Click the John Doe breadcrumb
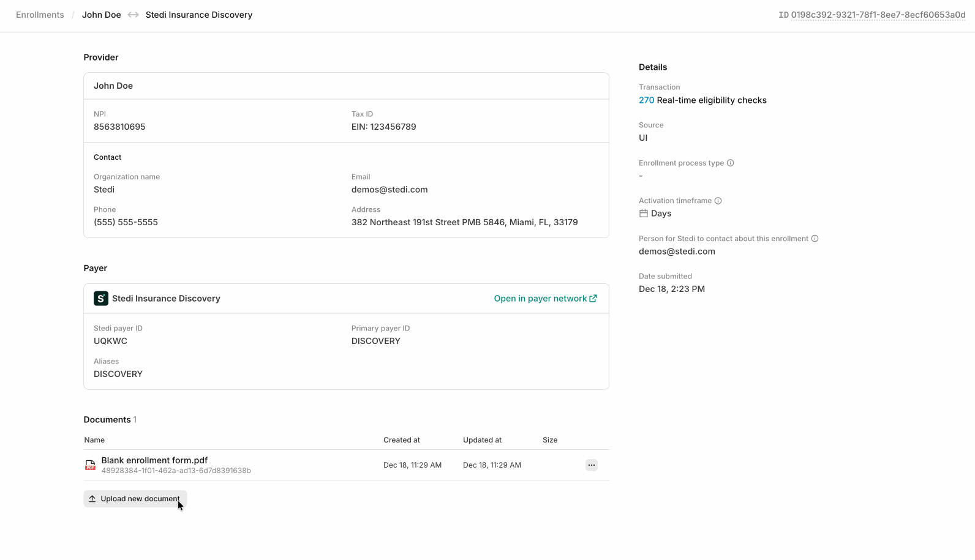The image size is (975, 560). point(102,15)
